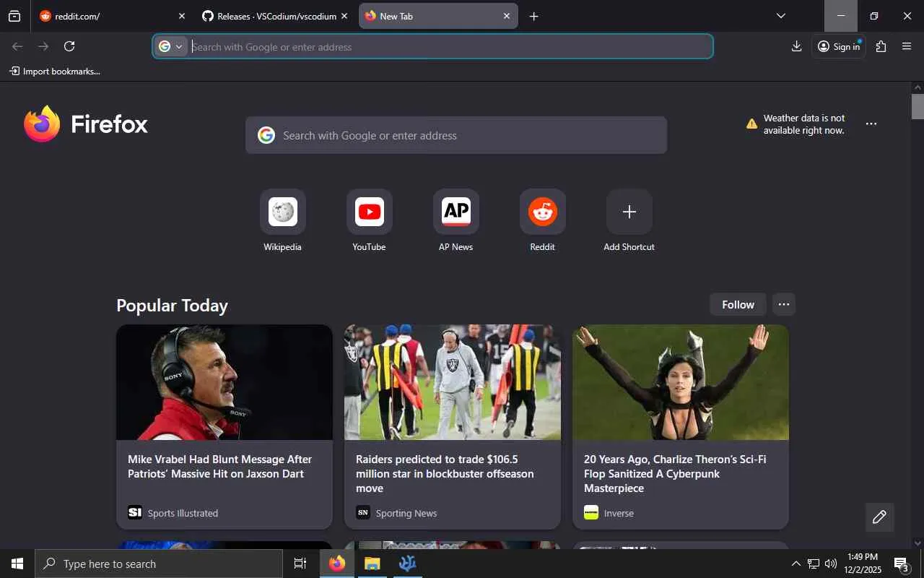This screenshot has height=578, width=924.
Task: Open Windows Task View
Action: point(300,564)
